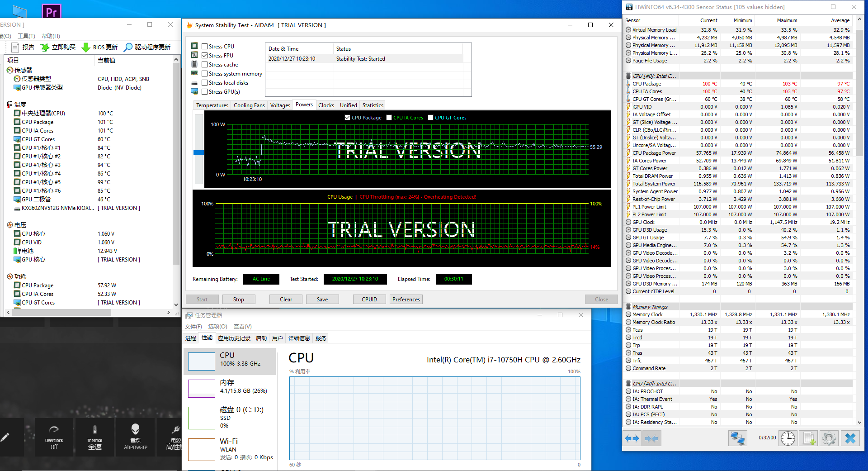Switch to the Cooling Fans tab
Screen dimensions: 868x471
tap(249, 105)
